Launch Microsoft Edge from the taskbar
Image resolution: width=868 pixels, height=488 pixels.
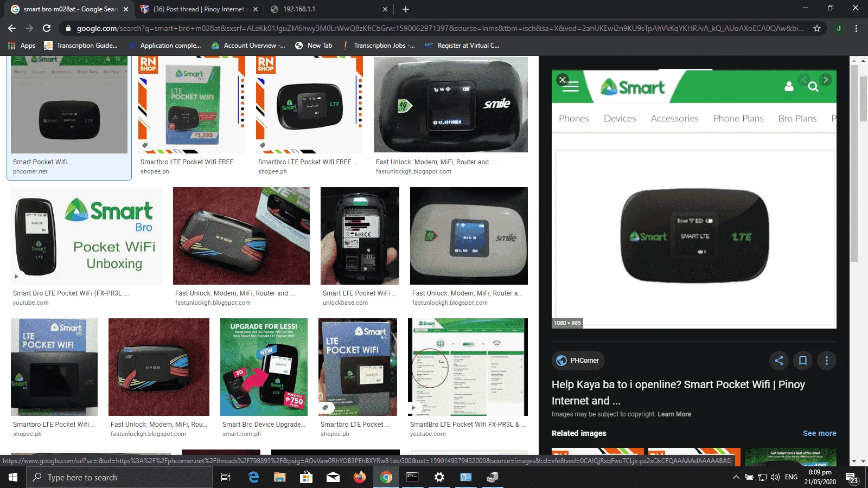click(253, 477)
